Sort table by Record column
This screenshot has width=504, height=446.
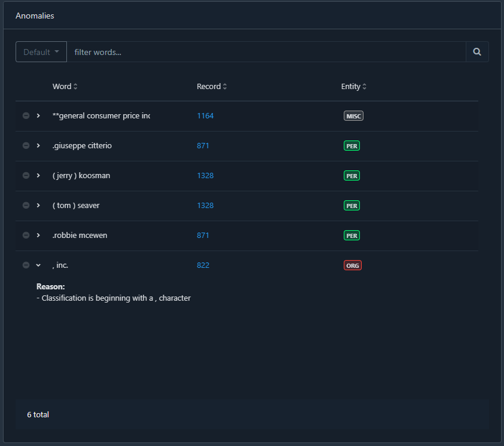[x=212, y=87]
